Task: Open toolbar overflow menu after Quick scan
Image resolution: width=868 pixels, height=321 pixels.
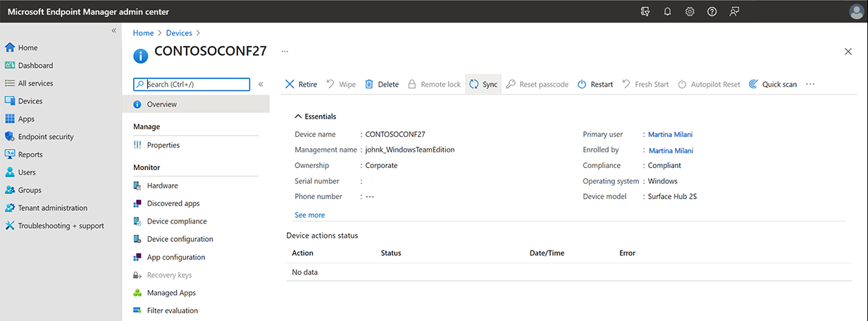Action: (x=810, y=84)
